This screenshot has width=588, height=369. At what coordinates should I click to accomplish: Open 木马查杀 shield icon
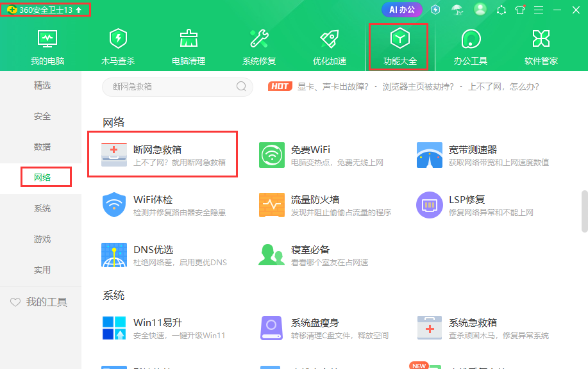118,38
